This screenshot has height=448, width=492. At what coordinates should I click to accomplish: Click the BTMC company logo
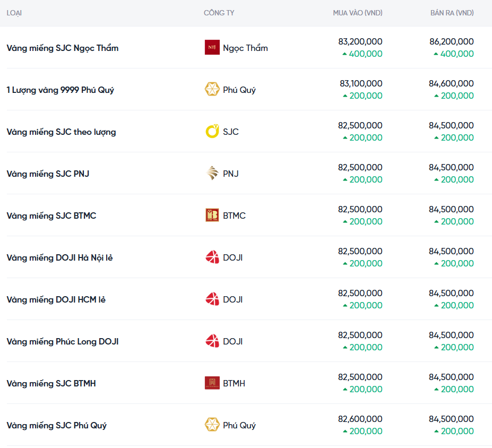[x=212, y=216]
